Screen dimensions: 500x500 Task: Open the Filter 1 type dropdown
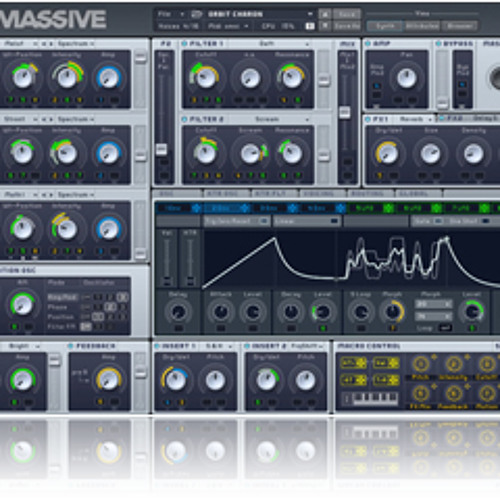click(270, 44)
